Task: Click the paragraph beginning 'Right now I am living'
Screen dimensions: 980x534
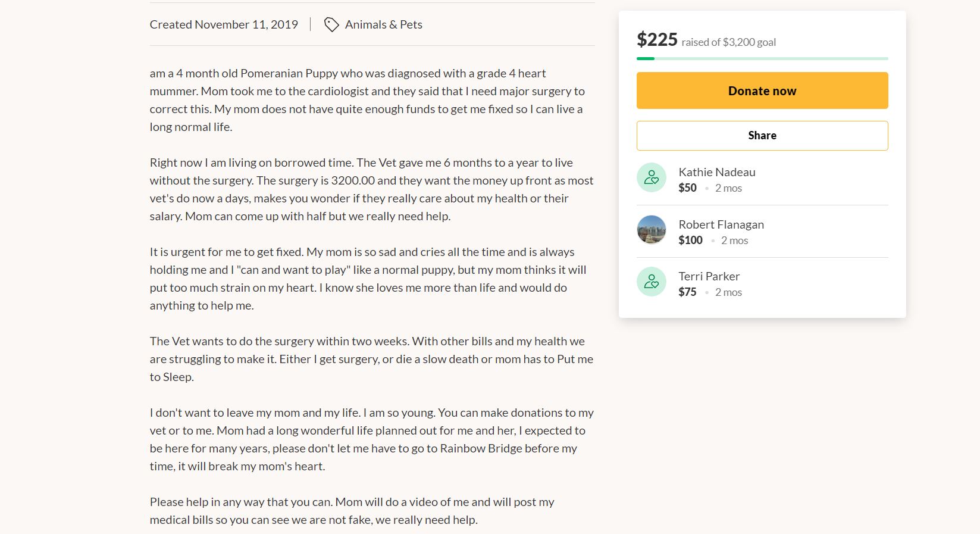Action: click(372, 189)
